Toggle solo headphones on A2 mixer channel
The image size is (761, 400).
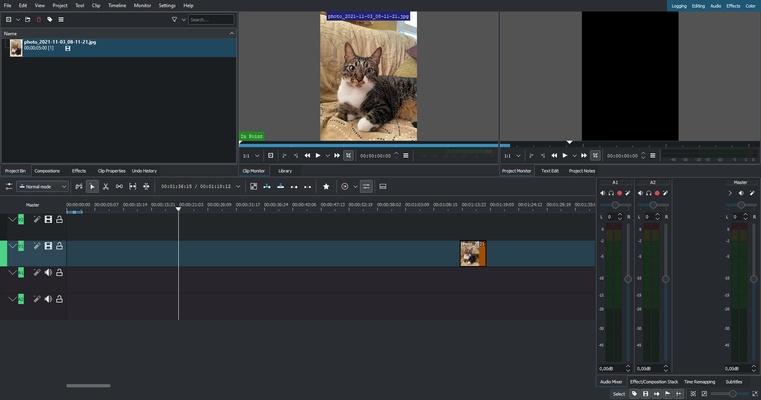[648, 193]
